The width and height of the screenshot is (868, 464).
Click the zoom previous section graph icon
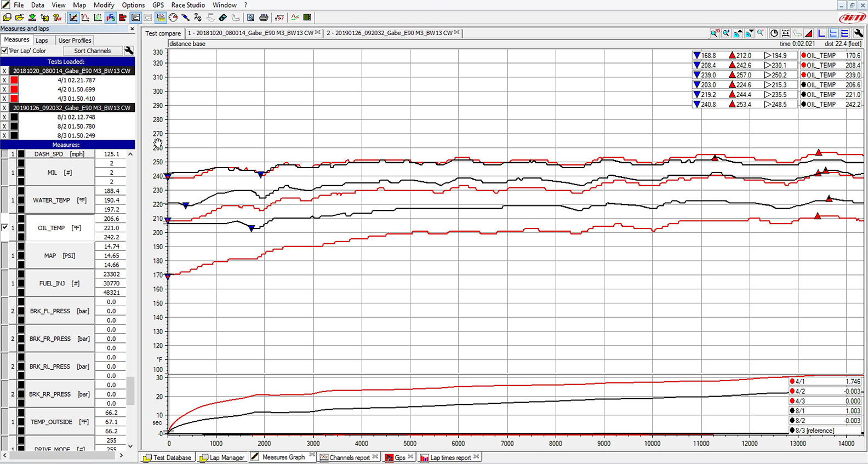738,33
